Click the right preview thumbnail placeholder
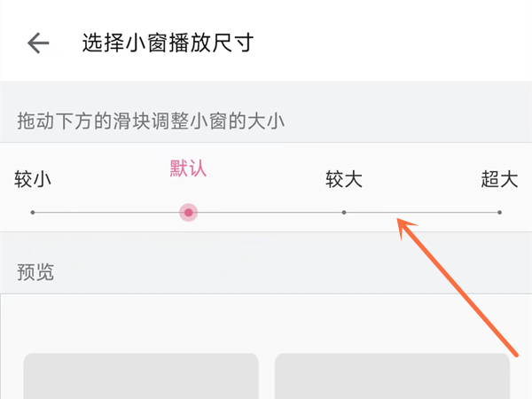 pos(392,377)
